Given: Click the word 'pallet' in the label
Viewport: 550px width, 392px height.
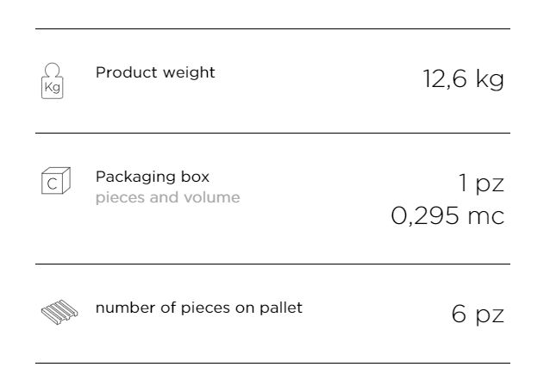Looking at the screenshot, I should click(281, 308).
